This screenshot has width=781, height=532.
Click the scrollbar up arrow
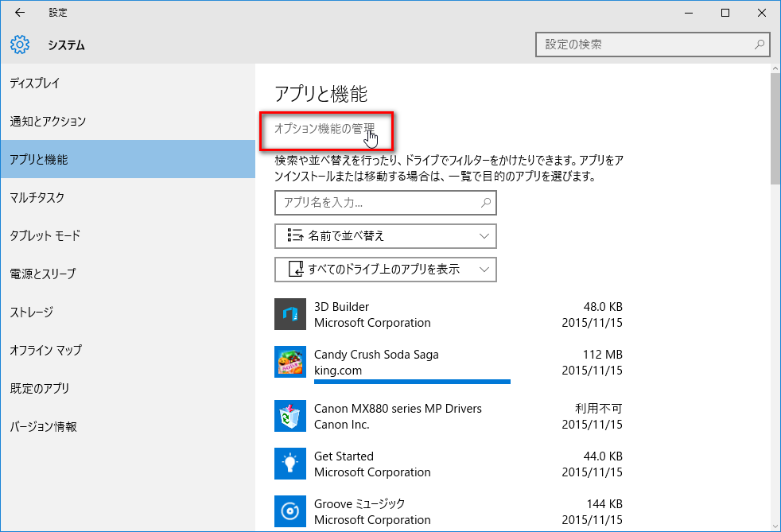pyautogui.click(x=775, y=68)
